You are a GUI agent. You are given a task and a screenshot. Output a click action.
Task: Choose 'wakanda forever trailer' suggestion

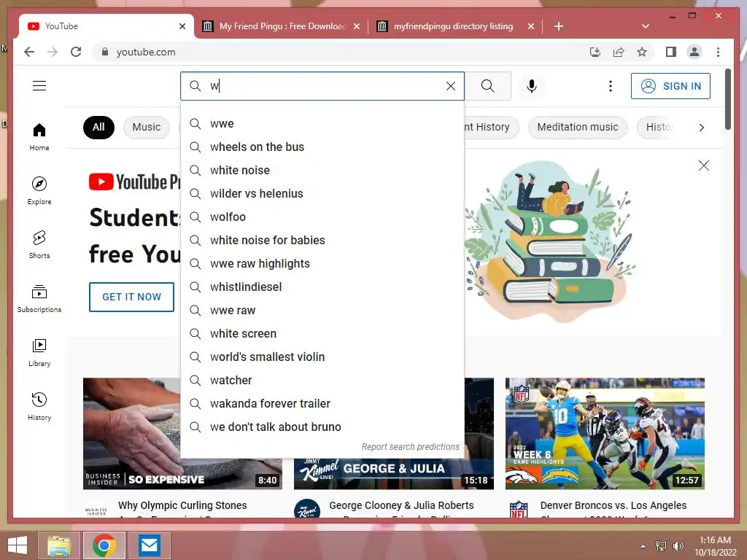point(322,404)
